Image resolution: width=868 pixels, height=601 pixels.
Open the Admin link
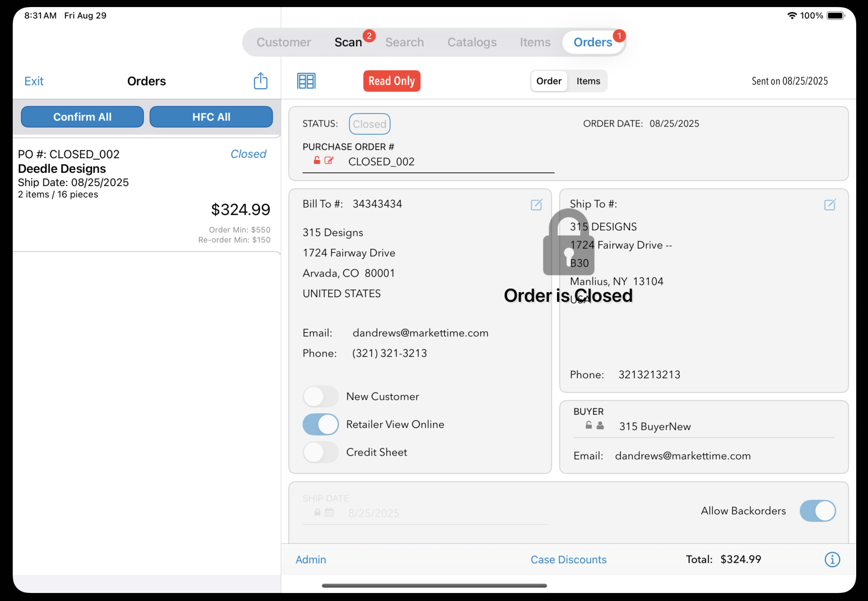pyautogui.click(x=311, y=560)
